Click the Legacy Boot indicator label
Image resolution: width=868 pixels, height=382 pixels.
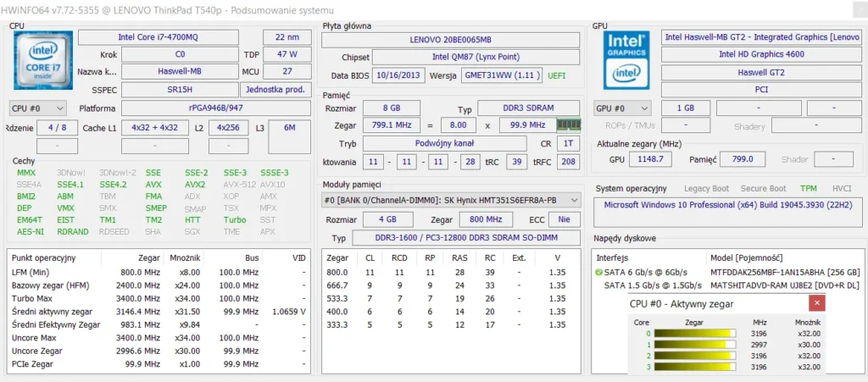[706, 189]
